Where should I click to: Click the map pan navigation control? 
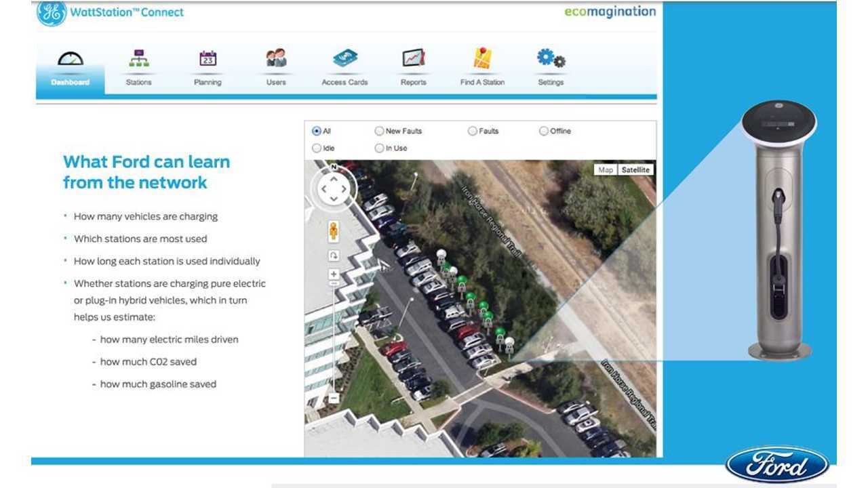[334, 189]
